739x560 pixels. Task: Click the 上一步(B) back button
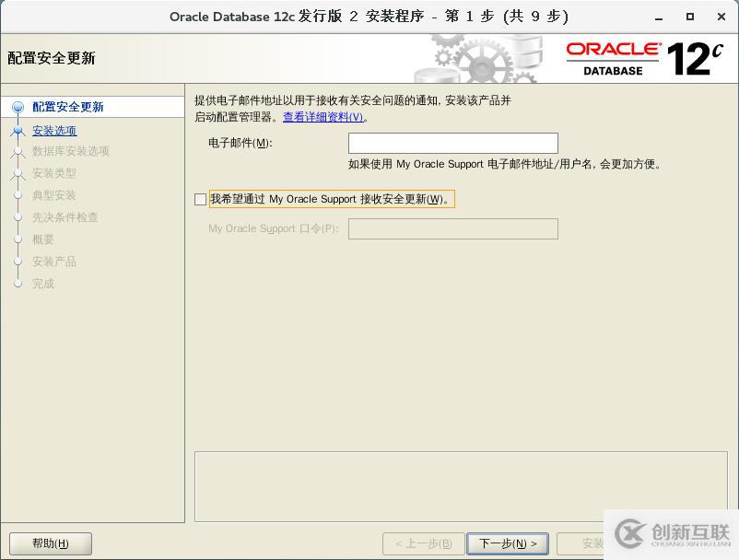tap(424, 543)
